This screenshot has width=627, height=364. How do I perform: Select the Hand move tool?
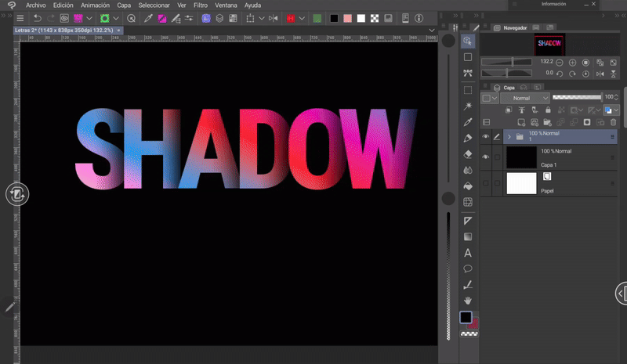click(468, 300)
